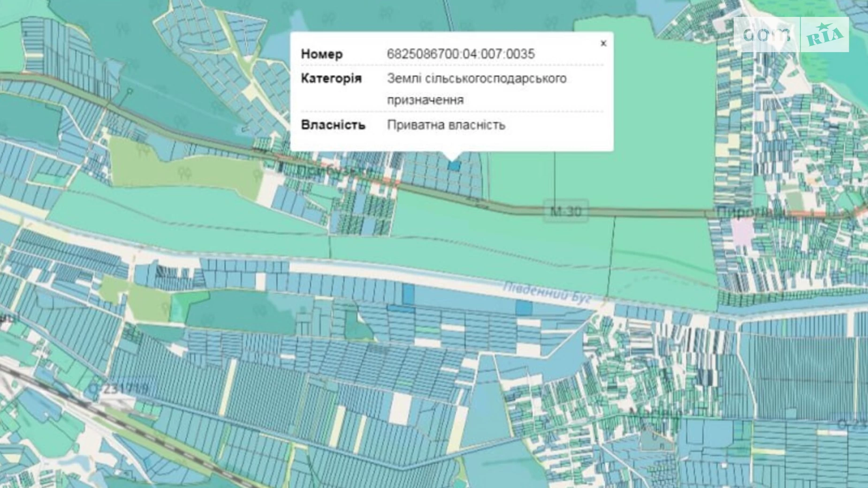Select the pink parcel below the Пирогівці label
Screen dimensions: 868x488
coord(743,232)
